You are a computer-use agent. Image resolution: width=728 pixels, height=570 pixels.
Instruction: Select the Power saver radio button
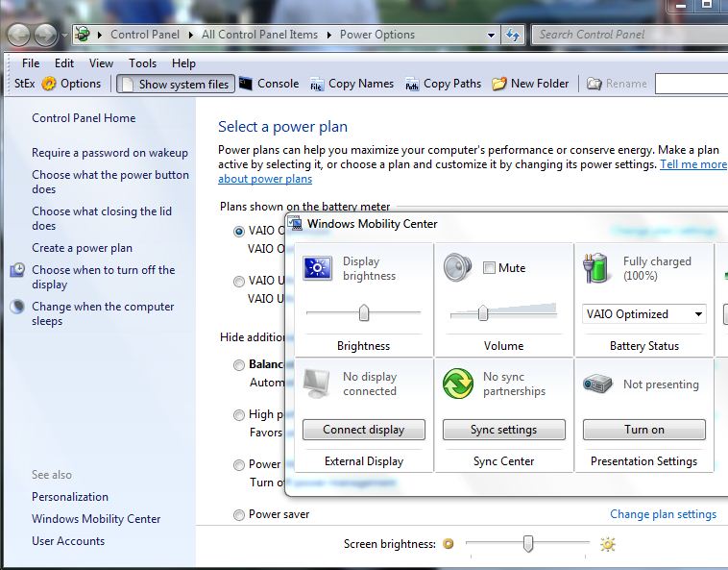click(238, 514)
